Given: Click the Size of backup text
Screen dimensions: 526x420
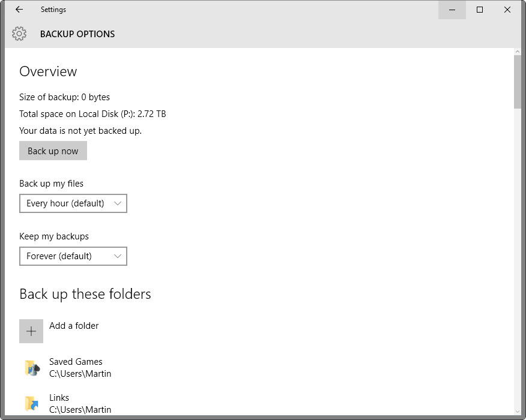Looking at the screenshot, I should [64, 97].
